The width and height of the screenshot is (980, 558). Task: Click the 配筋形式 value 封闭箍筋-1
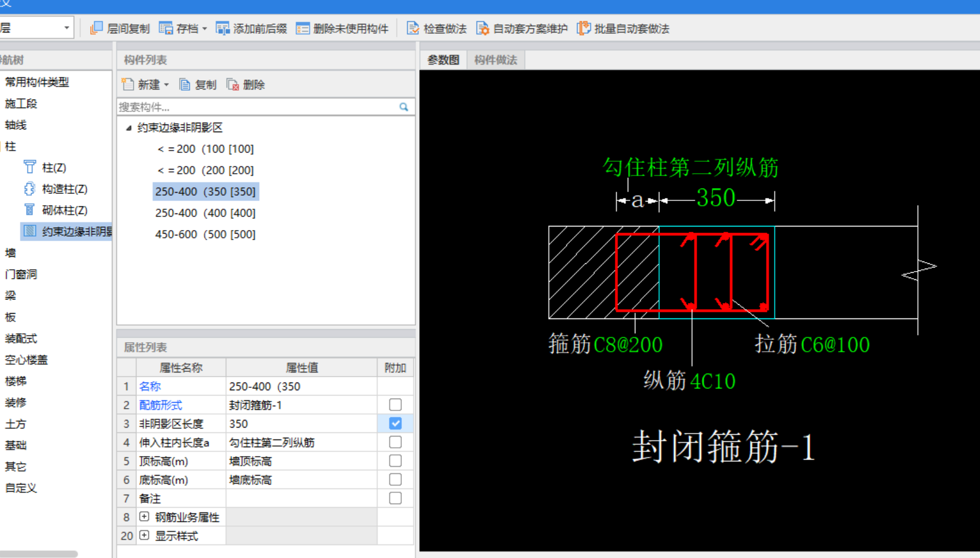[256, 405]
